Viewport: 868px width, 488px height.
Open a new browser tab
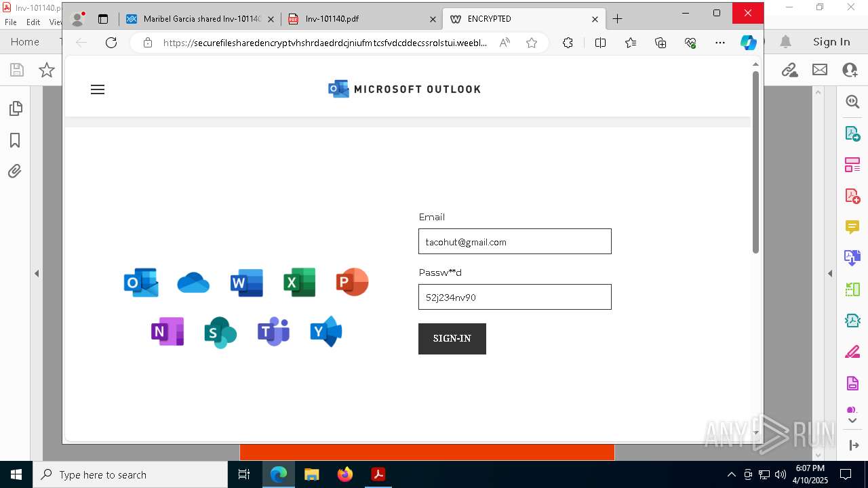point(617,19)
